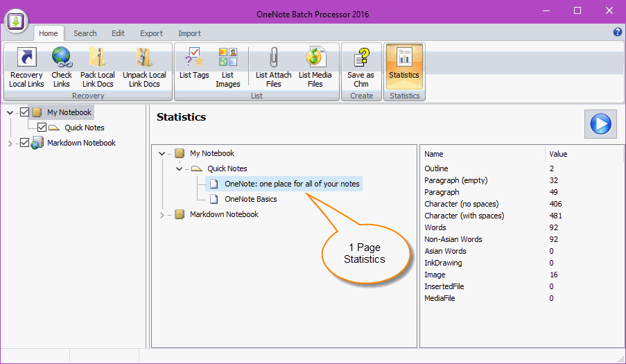Select the Character (with spaces) row
Viewport: 626px width, 364px height.
(x=522, y=216)
